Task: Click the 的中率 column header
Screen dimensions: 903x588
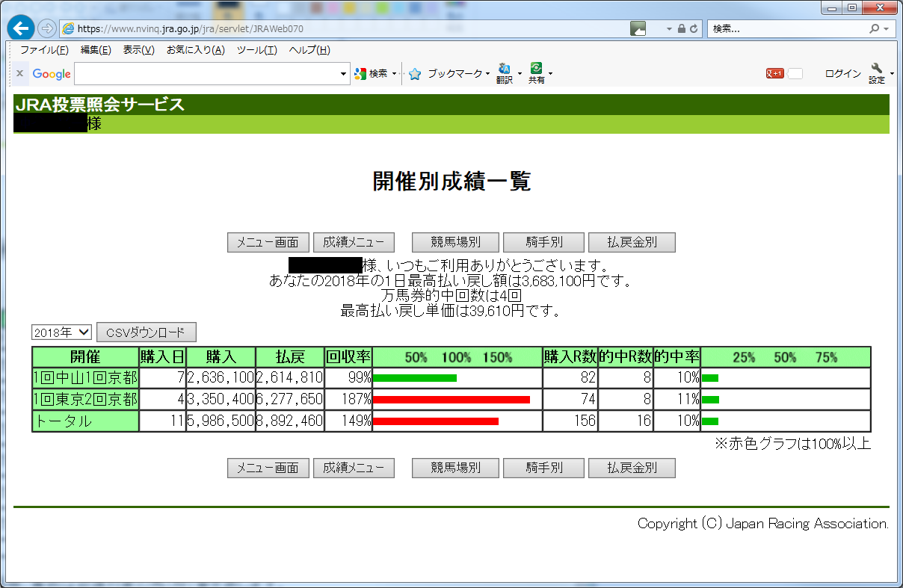Action: pyautogui.click(x=677, y=357)
